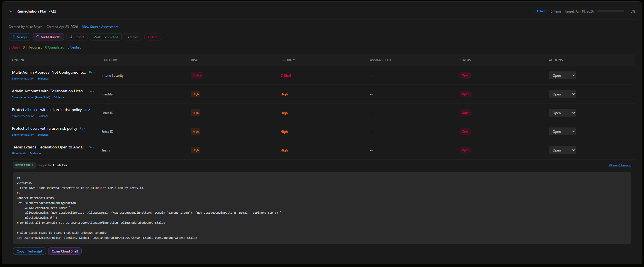Select the 5 Open filter

point(14,47)
